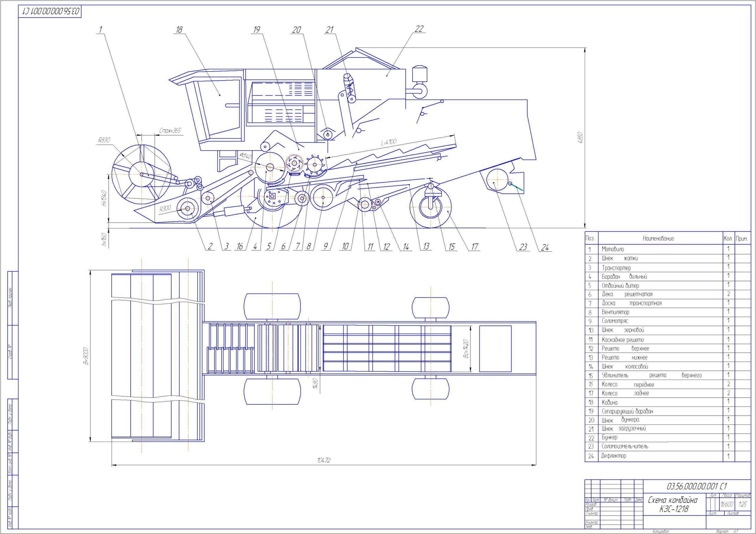Image resolution: width=756 pixels, height=534 pixels.
Task: Click 'Шнек зерновой' in the table
Action: [x=668, y=330]
